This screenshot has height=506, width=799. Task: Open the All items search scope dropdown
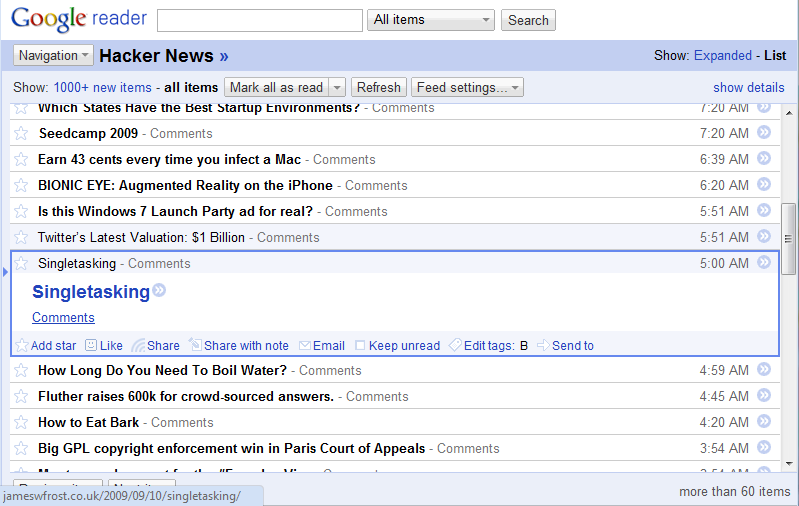(x=431, y=20)
